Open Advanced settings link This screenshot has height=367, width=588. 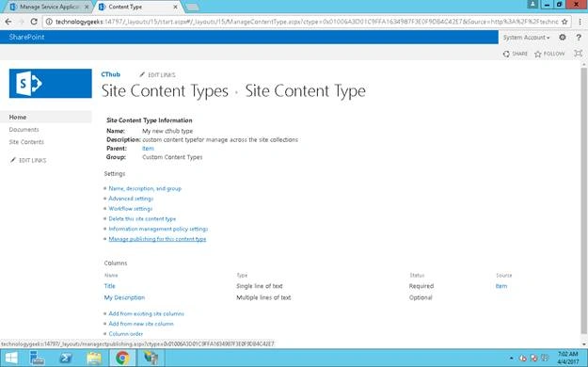click(x=131, y=199)
